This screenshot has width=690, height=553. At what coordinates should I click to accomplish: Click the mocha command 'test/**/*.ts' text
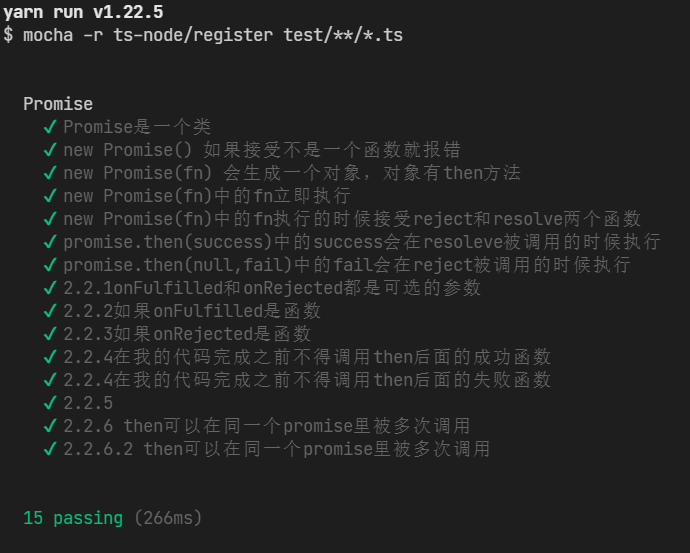coord(343,35)
